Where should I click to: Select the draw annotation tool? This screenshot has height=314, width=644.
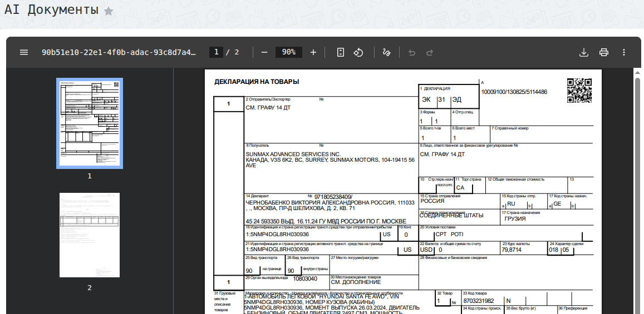tap(387, 52)
